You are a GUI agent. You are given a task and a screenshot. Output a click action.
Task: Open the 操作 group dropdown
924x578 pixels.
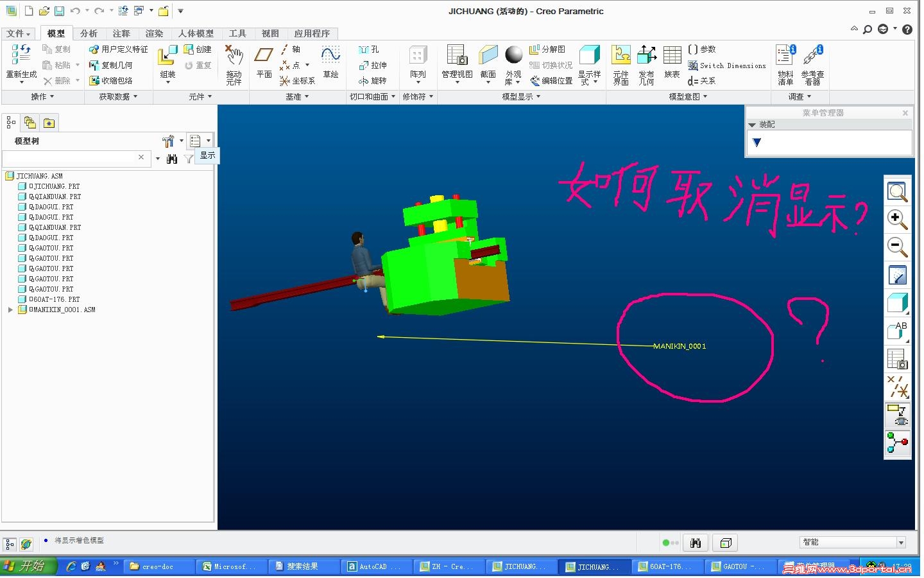click(x=42, y=97)
